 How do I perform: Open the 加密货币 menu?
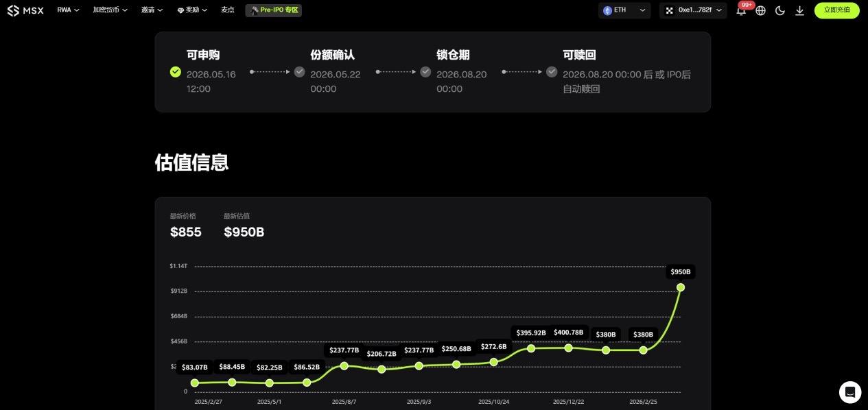110,10
